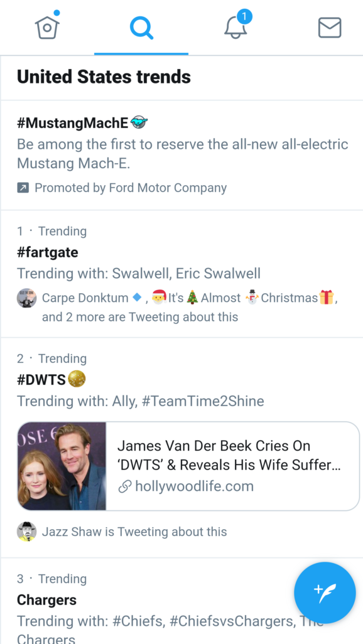Click Carpe Donktum's avatar
Screen dimensions: 363x644
(27, 298)
